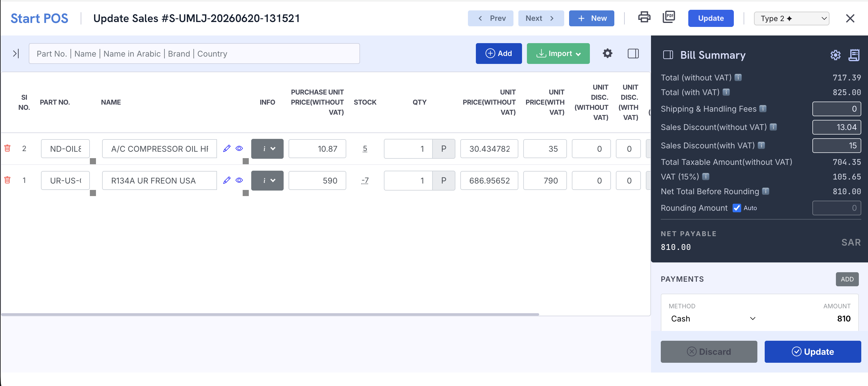Delete the UR-US row with trash icon
Image resolution: width=868 pixels, height=386 pixels.
coord(7,180)
